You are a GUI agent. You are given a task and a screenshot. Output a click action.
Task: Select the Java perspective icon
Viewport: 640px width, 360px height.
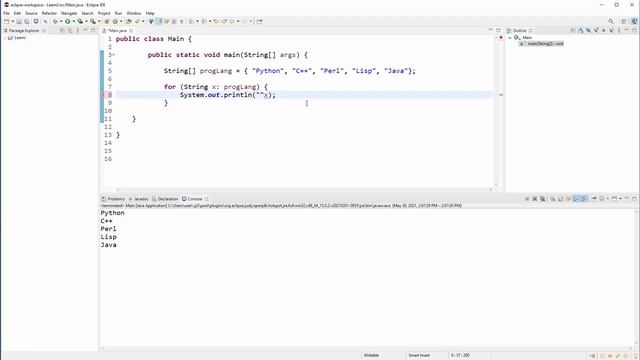(x=634, y=21)
